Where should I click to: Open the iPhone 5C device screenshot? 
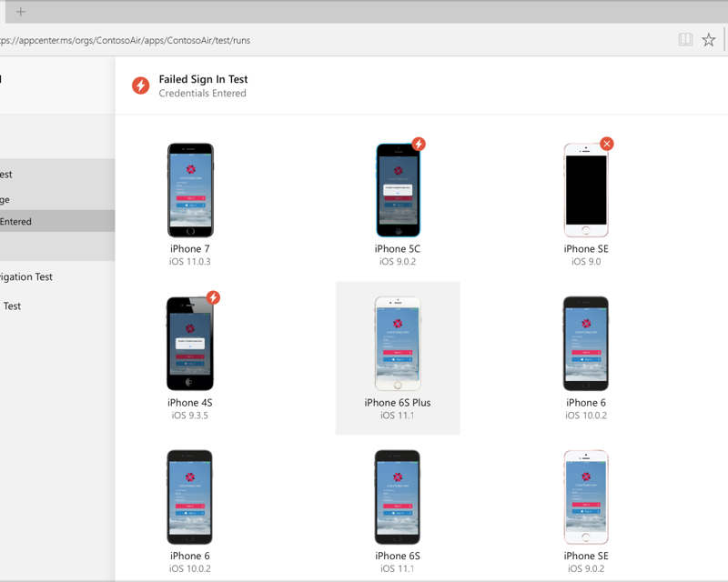click(x=398, y=191)
